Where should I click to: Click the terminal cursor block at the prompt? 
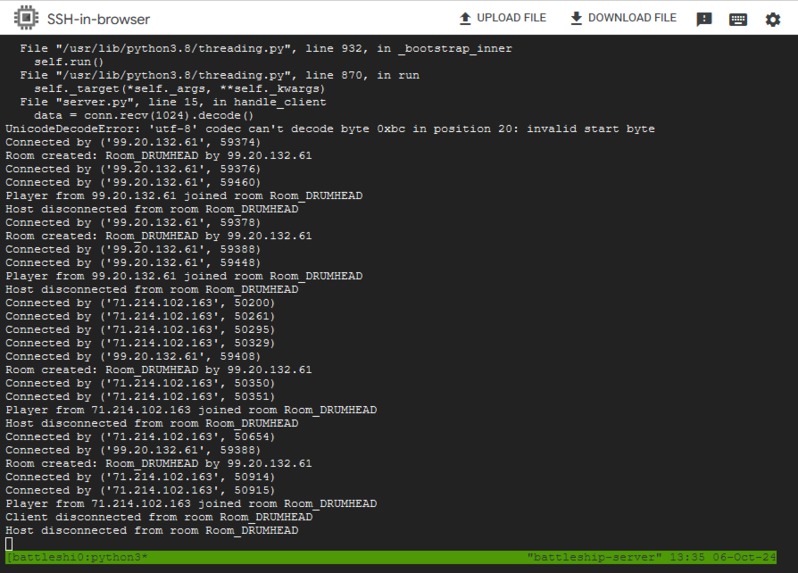(9, 544)
